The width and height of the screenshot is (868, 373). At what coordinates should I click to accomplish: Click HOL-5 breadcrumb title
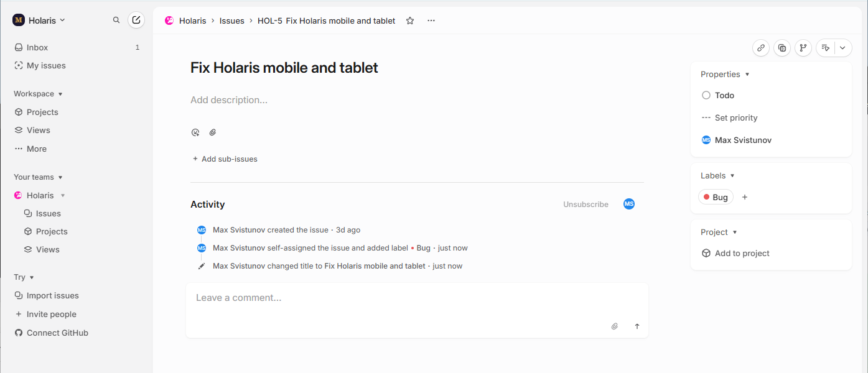click(x=327, y=21)
